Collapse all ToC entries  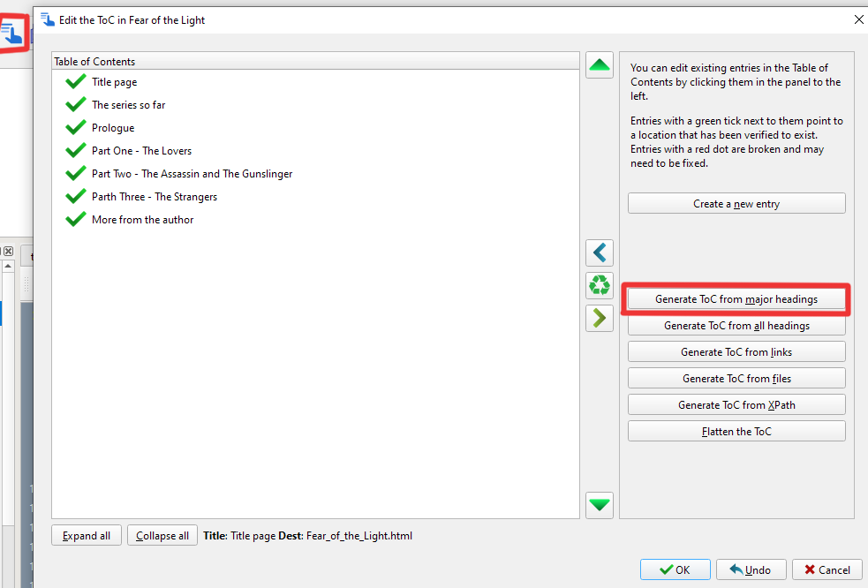[162, 536]
